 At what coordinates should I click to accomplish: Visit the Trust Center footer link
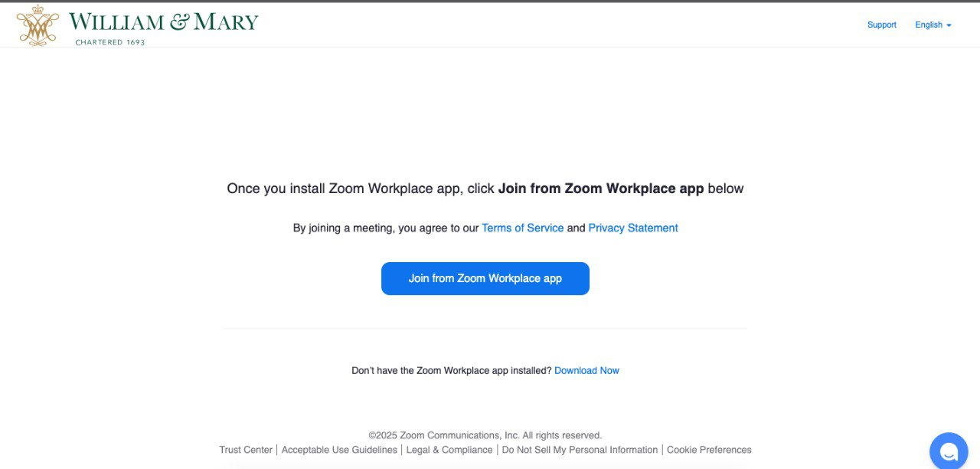246,451
